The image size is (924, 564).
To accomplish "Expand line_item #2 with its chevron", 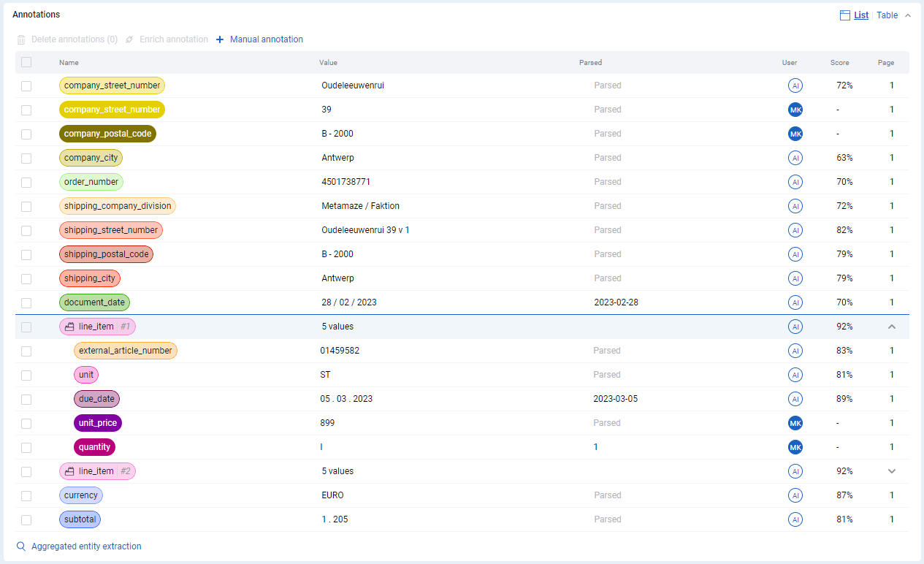I will [x=891, y=471].
